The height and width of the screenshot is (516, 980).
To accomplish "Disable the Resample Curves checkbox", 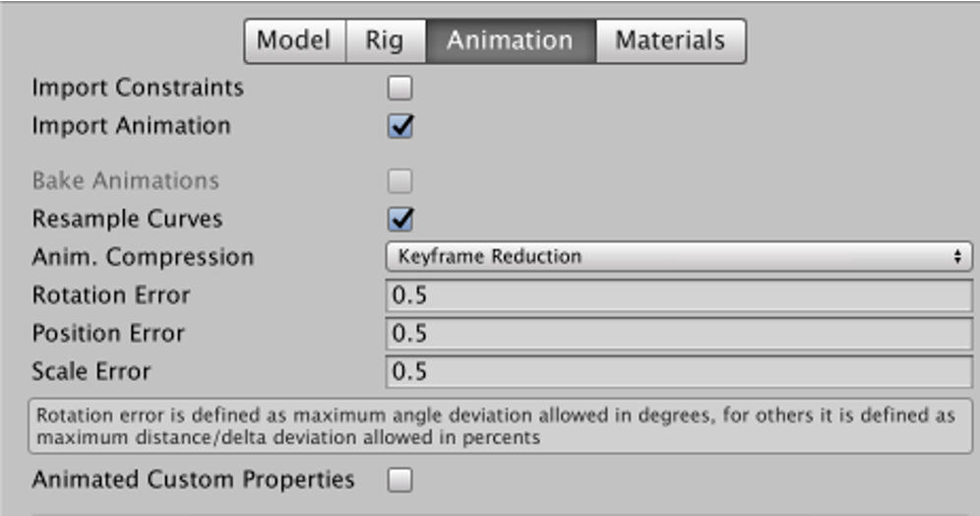I will click(399, 220).
